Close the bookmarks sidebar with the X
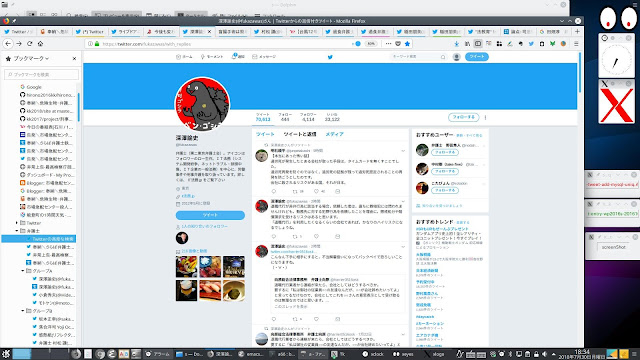 click(74, 59)
